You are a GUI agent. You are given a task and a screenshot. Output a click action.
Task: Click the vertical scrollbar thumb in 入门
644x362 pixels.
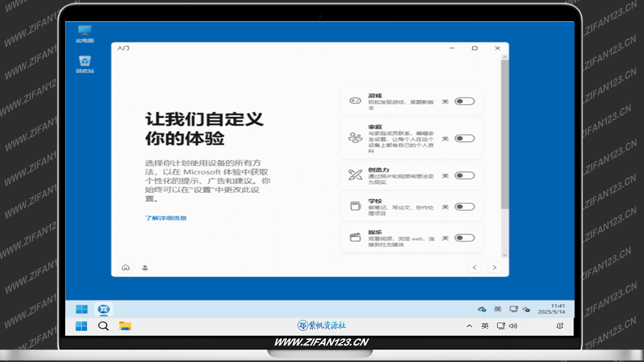505,134
